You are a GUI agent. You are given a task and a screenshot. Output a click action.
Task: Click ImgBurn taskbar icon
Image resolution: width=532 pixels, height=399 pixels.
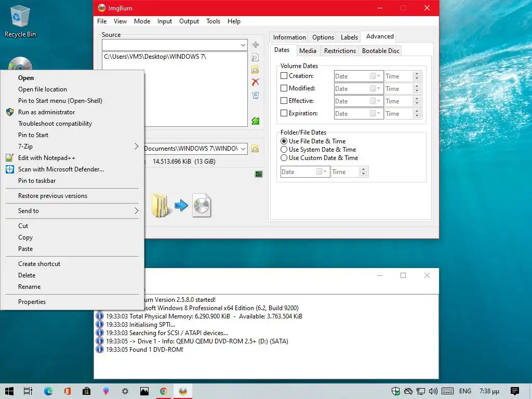point(183,391)
